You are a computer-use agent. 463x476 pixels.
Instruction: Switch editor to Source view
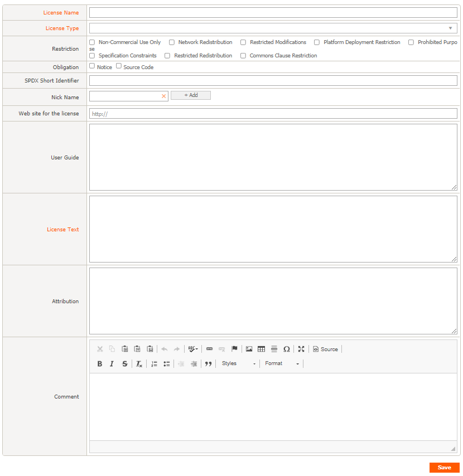tap(325, 349)
